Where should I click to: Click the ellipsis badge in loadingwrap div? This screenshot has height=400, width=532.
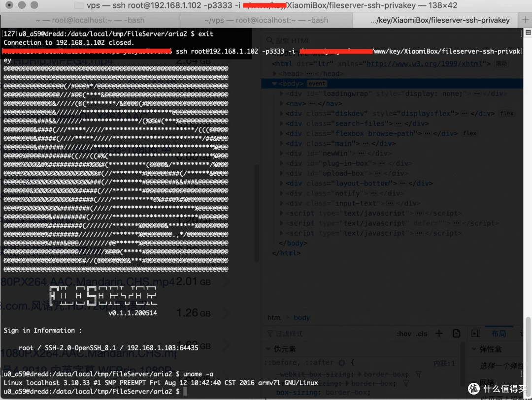(x=477, y=93)
